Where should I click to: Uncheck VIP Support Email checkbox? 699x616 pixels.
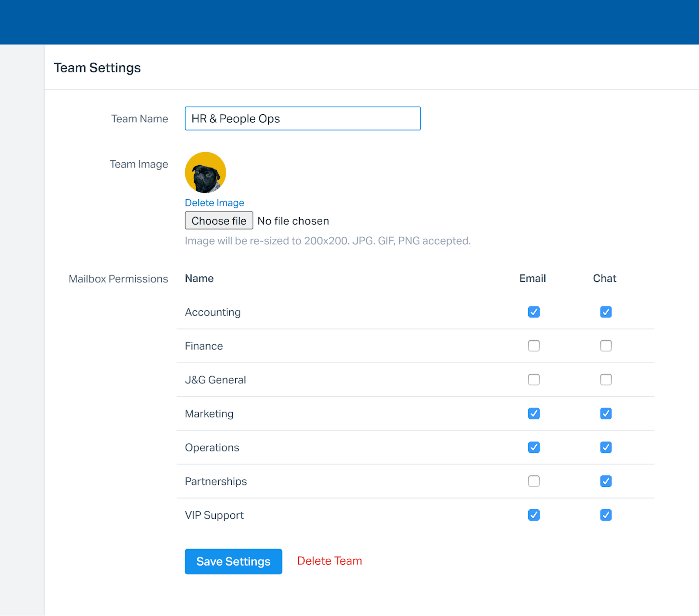tap(534, 515)
